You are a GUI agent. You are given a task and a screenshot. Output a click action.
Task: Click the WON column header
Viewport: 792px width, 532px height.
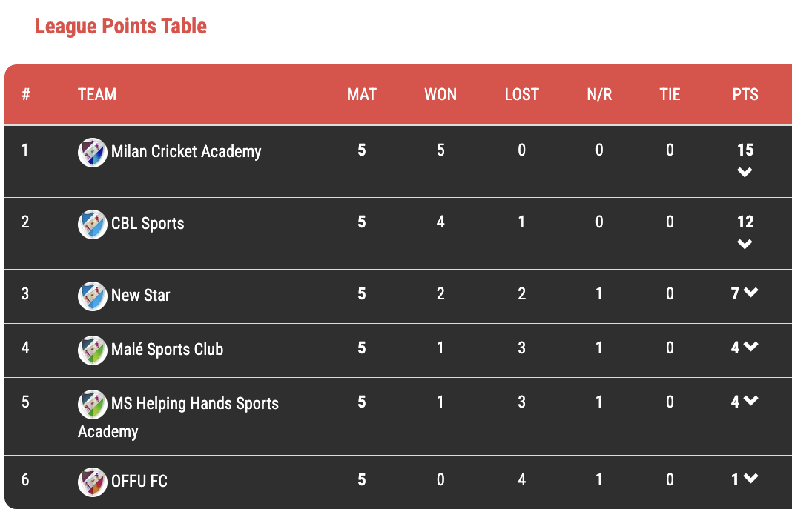[440, 95]
